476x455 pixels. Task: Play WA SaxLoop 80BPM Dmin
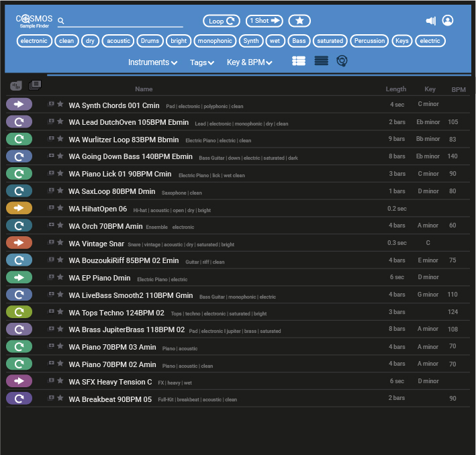(19, 191)
